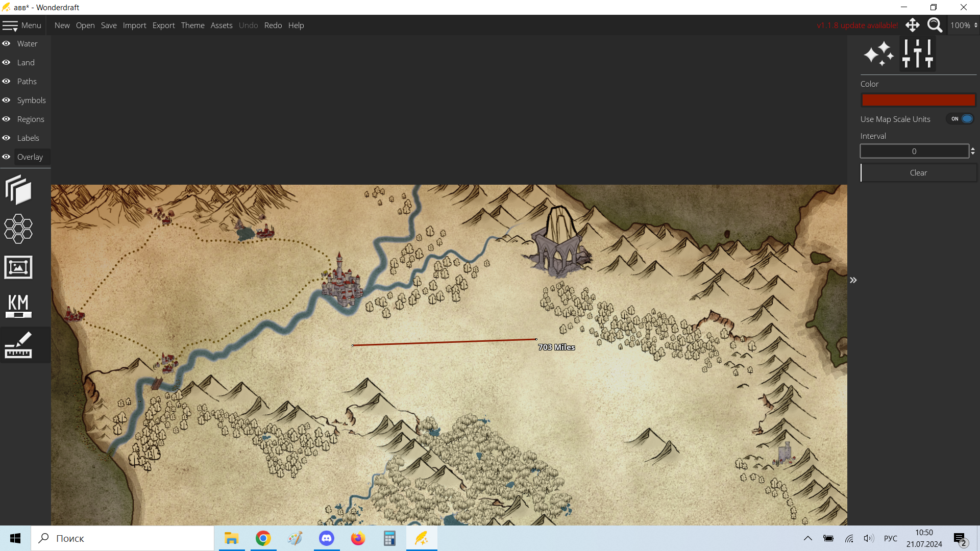The width and height of the screenshot is (980, 551).
Task: Hide the Water layer eye icon
Action: coord(7,44)
